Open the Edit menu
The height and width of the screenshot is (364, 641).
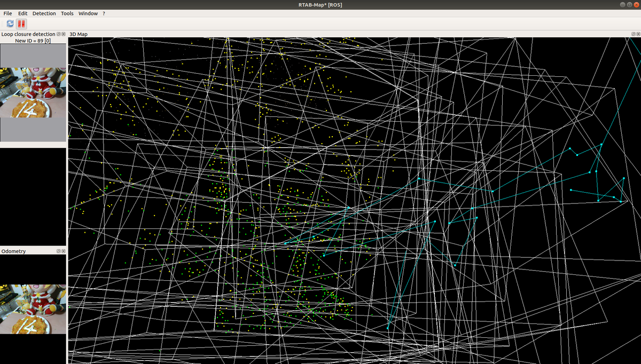pos(22,13)
